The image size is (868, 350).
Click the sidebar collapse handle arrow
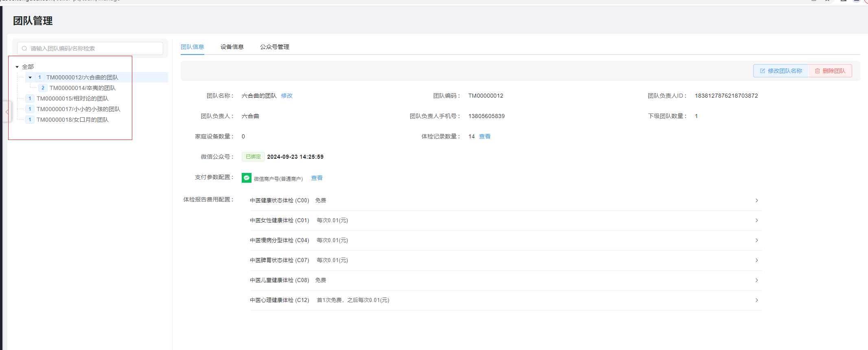pyautogui.click(x=7, y=112)
